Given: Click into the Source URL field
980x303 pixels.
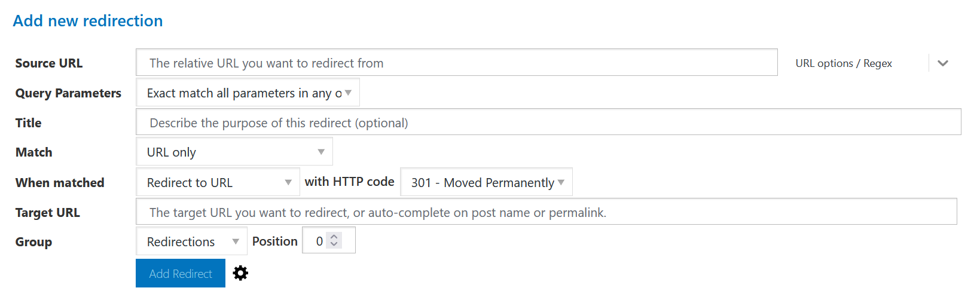Looking at the screenshot, I should point(456,63).
